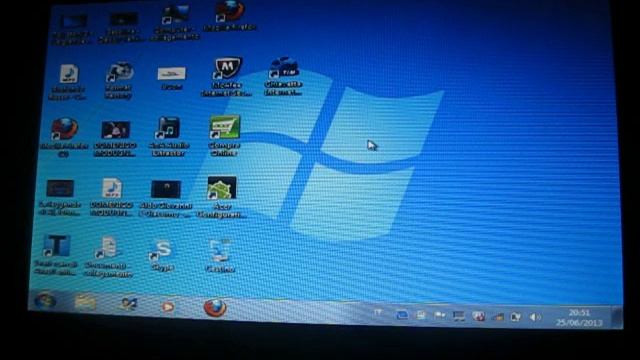Open the Action Center flag tray icon
The image size is (640, 360).
pos(440,315)
